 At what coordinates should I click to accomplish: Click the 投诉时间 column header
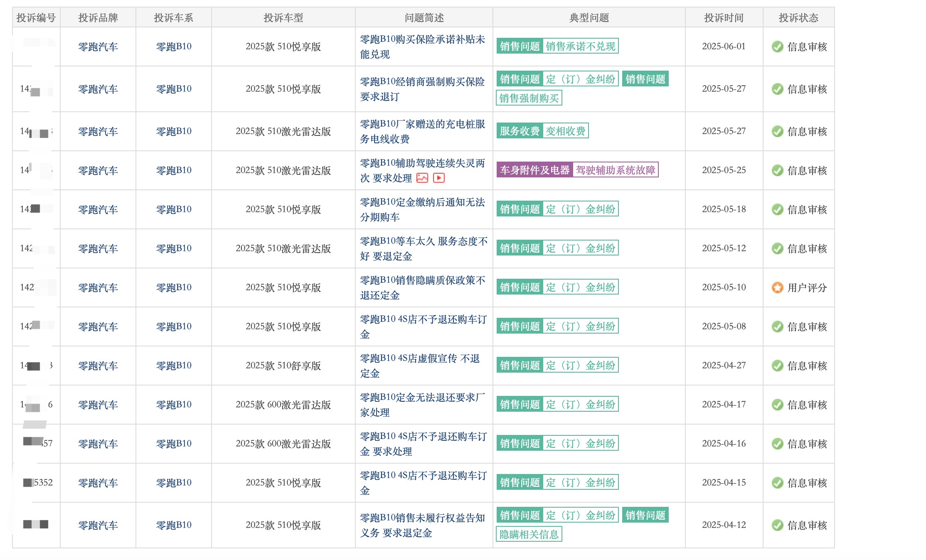724,17
